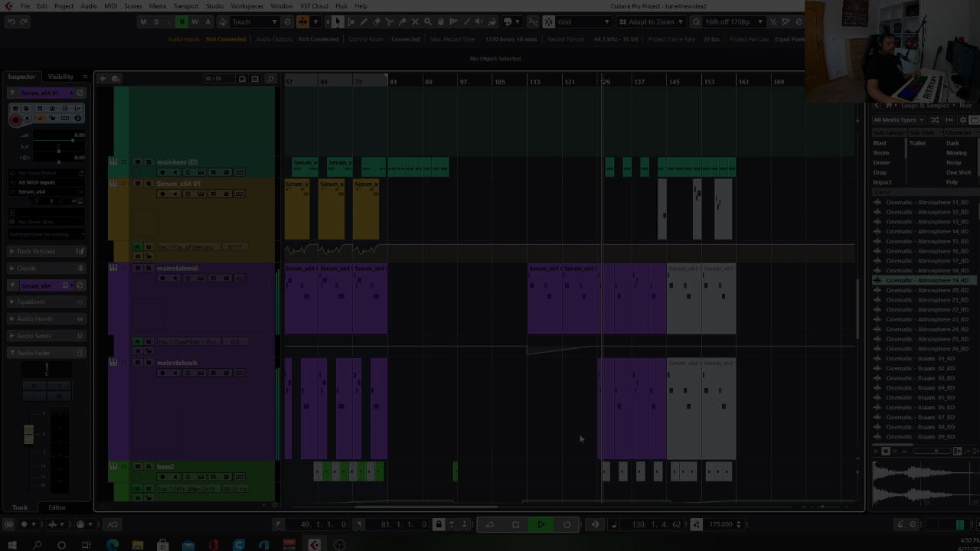
Task: Switch to the Editor tab at bottom
Action: [57, 507]
